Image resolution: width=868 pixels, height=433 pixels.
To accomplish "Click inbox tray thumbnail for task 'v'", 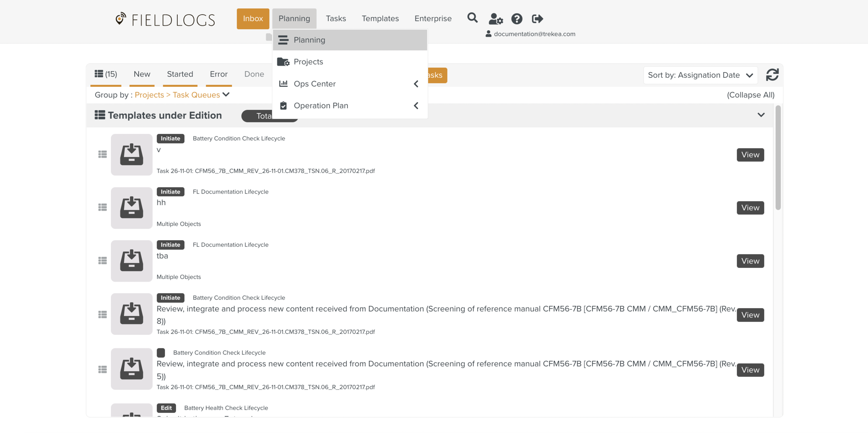I will pos(132,154).
